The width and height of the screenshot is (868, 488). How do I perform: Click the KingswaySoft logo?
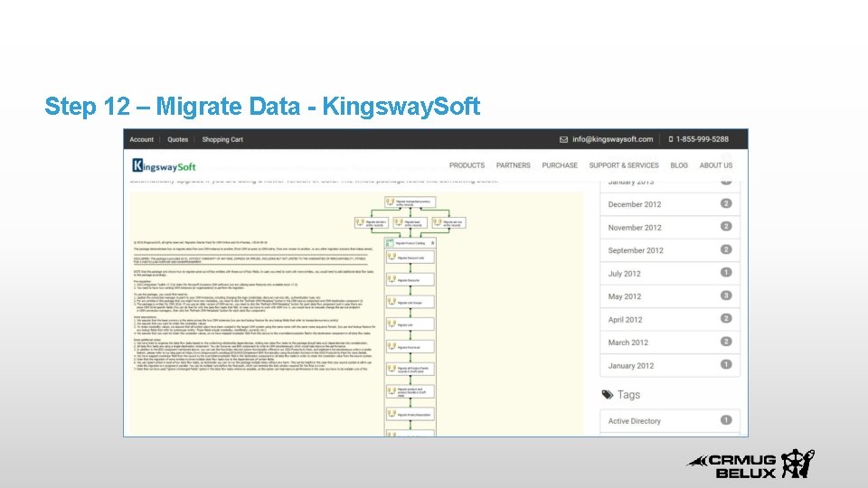click(x=164, y=165)
